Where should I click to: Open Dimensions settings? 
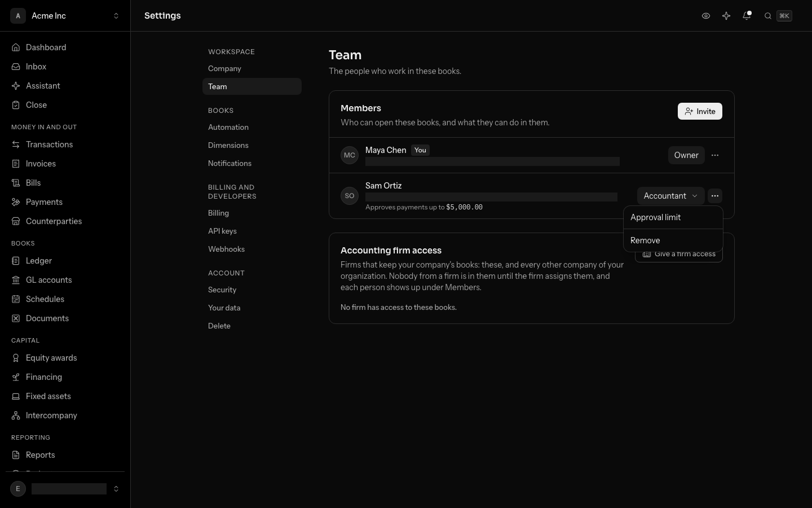tap(252, 145)
